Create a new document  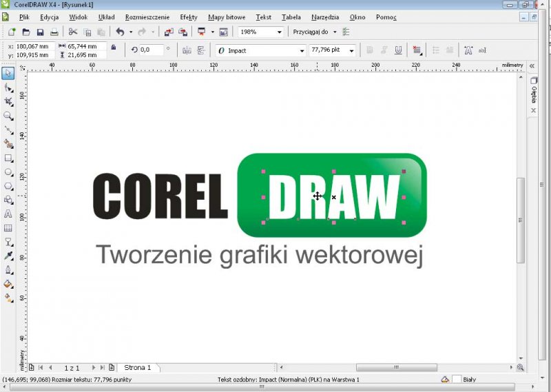tap(12, 32)
